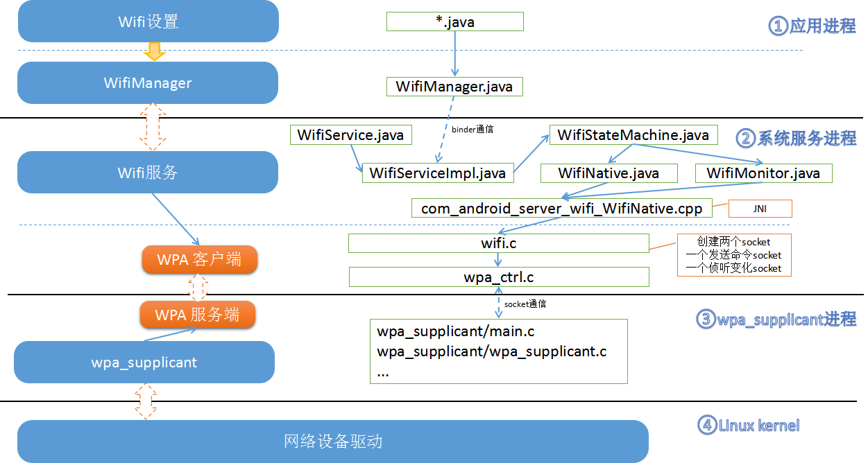Click the "④Linux kernel" heading
The height and width of the screenshot is (463, 868).
(x=749, y=425)
